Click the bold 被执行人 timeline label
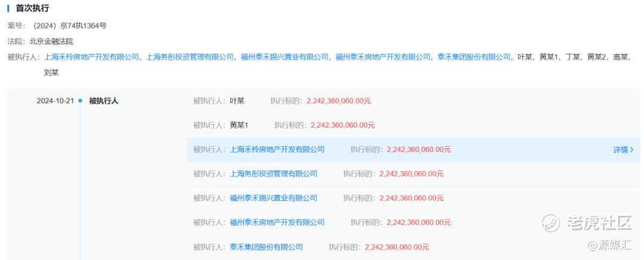This screenshot has width=644, height=260. tap(104, 101)
